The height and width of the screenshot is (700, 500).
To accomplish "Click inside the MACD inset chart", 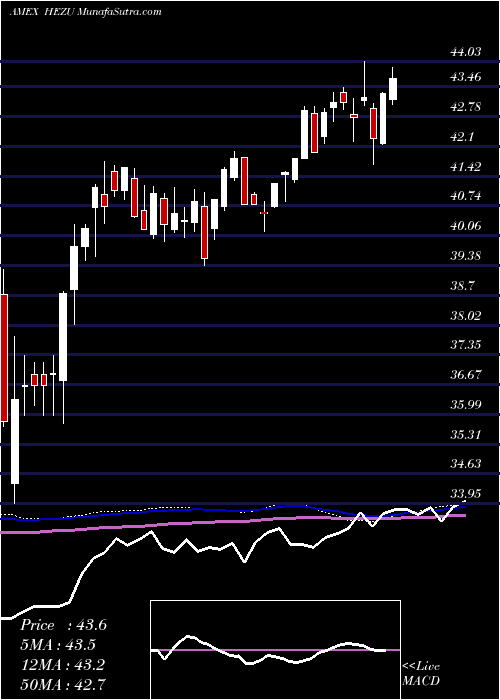I will pos(275,650).
